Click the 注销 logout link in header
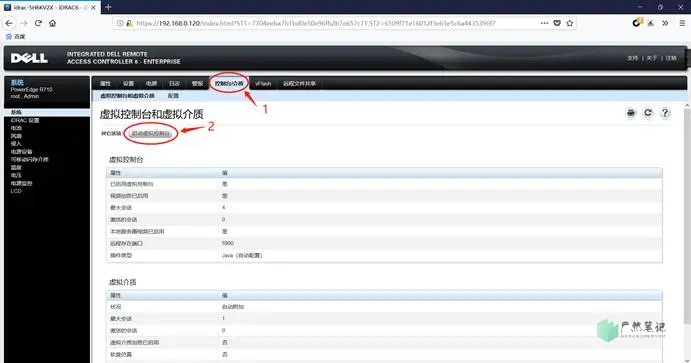 pyautogui.click(x=671, y=58)
